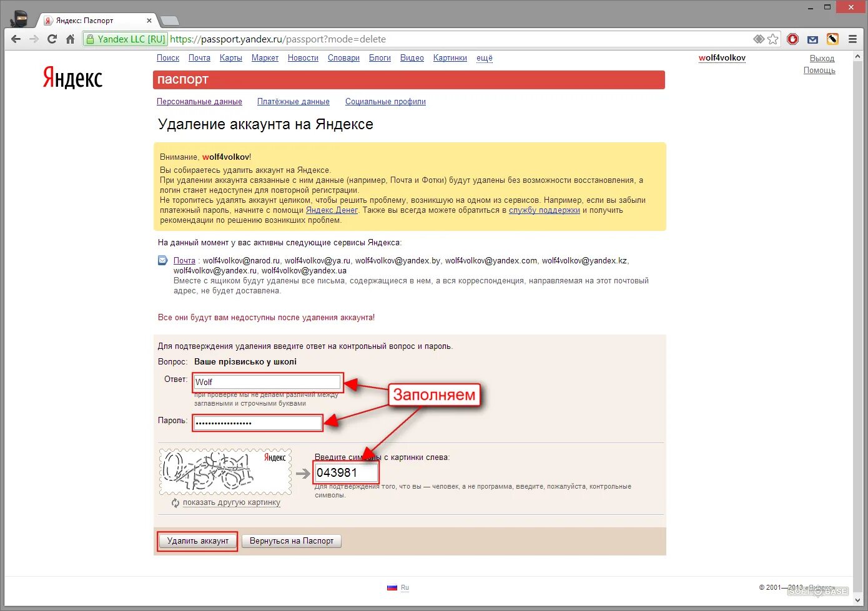Screen dimensions: 868x611
Task: Open Видео in top navigation
Action: click(412, 57)
